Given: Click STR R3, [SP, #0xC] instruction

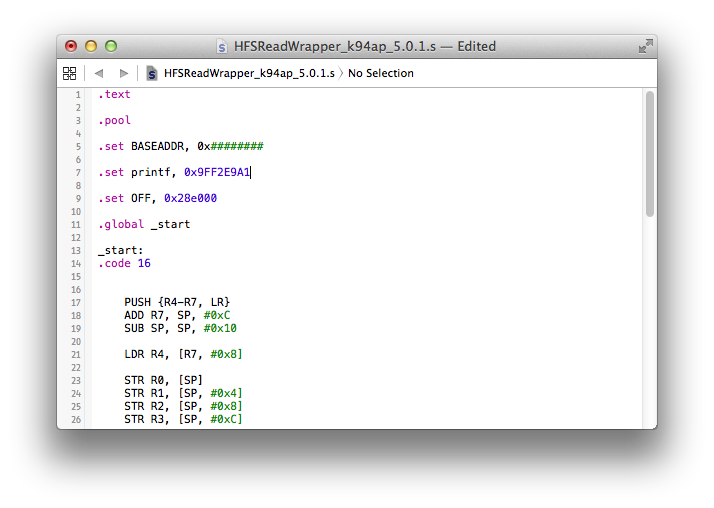Looking at the screenshot, I should click(184, 419).
